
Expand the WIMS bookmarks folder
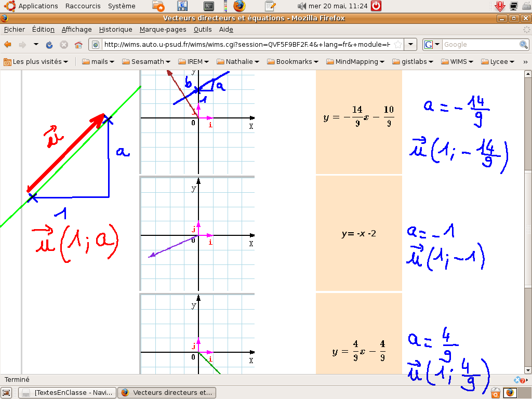[x=457, y=61]
